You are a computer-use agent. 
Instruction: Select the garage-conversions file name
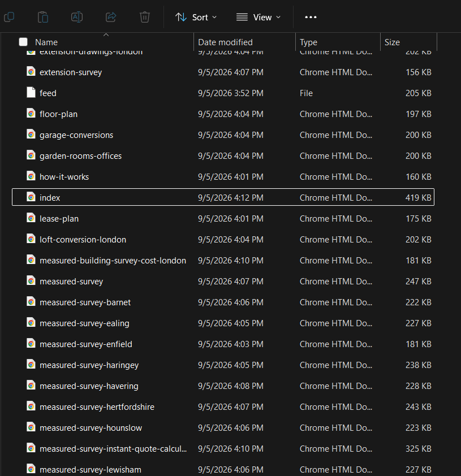pyautogui.click(x=76, y=135)
